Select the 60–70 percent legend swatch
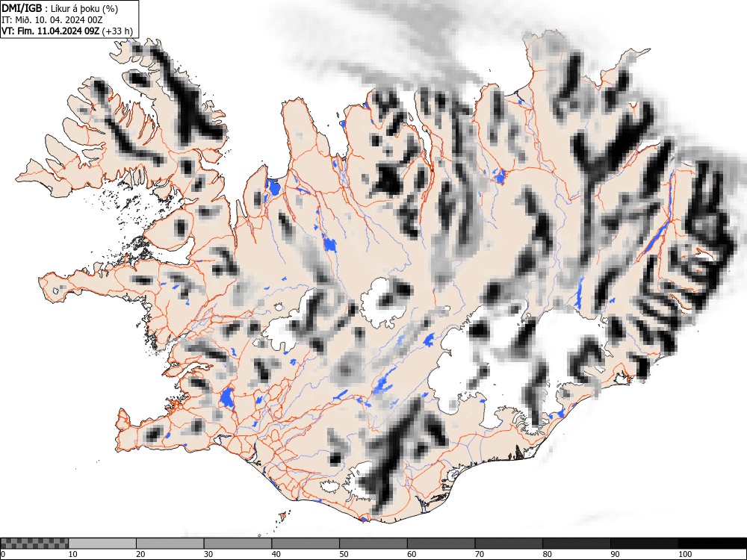The width and height of the screenshot is (747, 560). 441,544
